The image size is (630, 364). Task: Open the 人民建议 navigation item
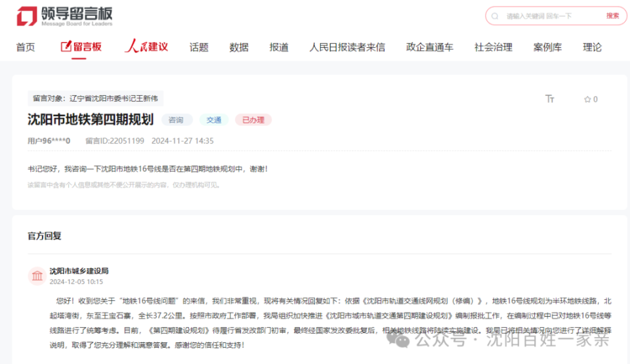146,47
